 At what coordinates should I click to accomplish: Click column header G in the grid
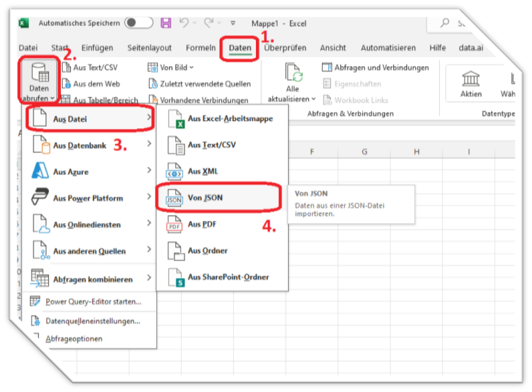pos(364,152)
